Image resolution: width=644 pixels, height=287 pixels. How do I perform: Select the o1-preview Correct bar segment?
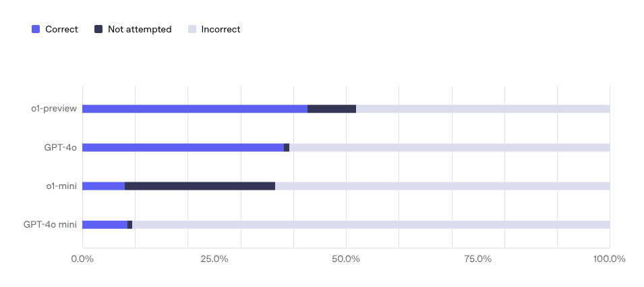[194, 109]
